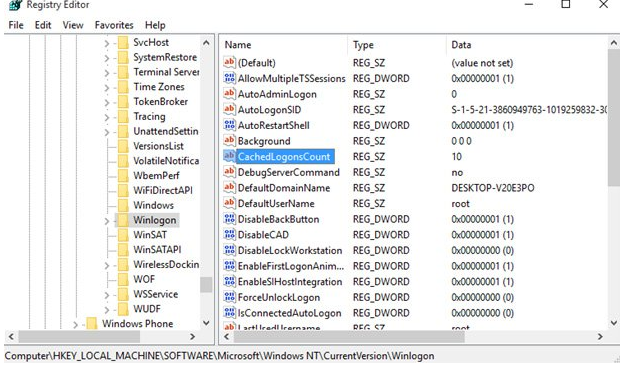
Task: Click the DWORD icon beside AllowMultipleTSSessions
Action: click(229, 78)
